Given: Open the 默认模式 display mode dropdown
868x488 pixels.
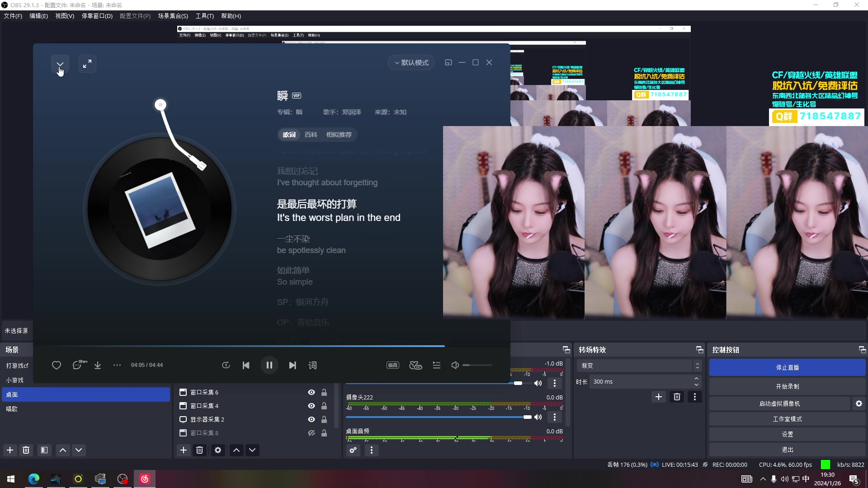Looking at the screenshot, I should pos(411,63).
